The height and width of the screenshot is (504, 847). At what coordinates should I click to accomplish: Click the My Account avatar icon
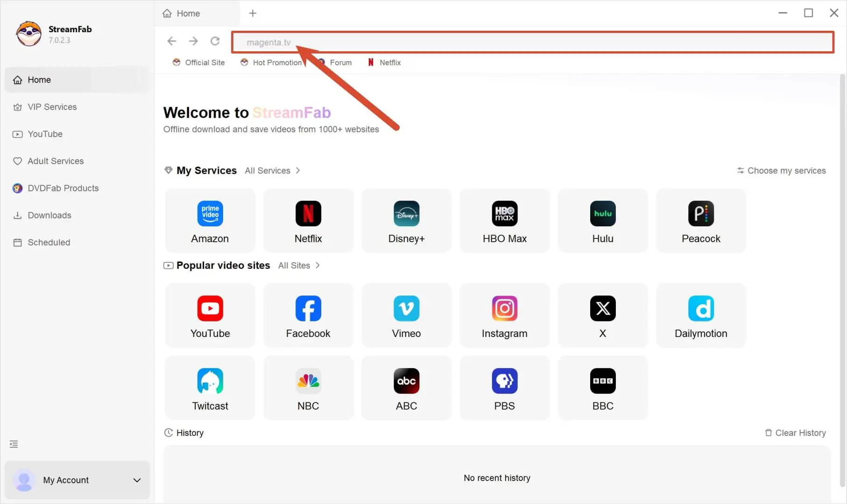pos(24,480)
